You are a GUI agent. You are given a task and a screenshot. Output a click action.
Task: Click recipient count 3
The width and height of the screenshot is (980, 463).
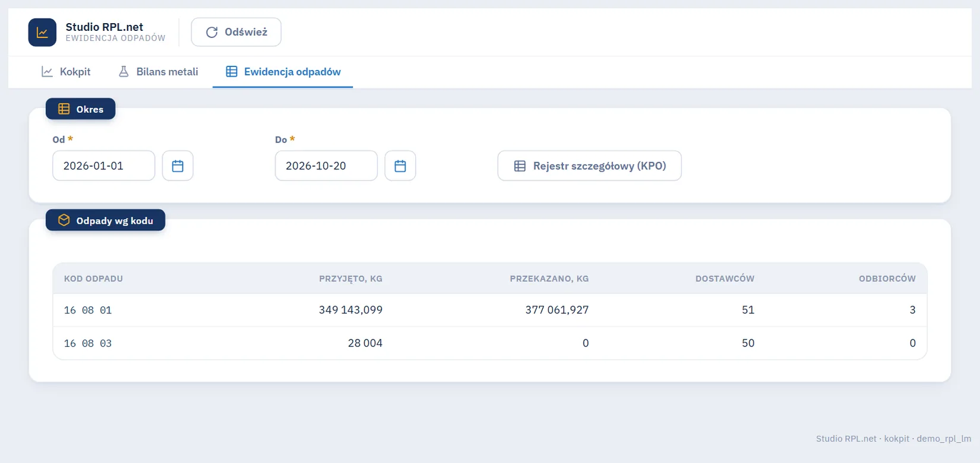tap(912, 310)
